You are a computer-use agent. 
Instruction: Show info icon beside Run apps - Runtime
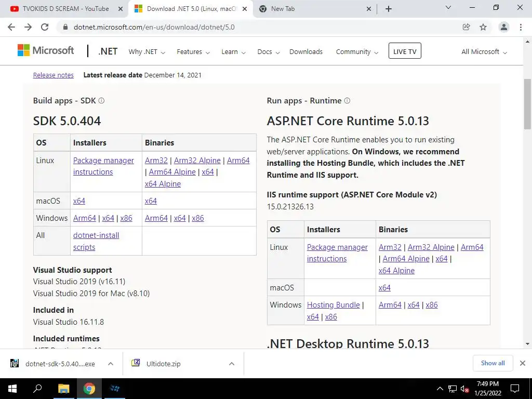(x=347, y=101)
